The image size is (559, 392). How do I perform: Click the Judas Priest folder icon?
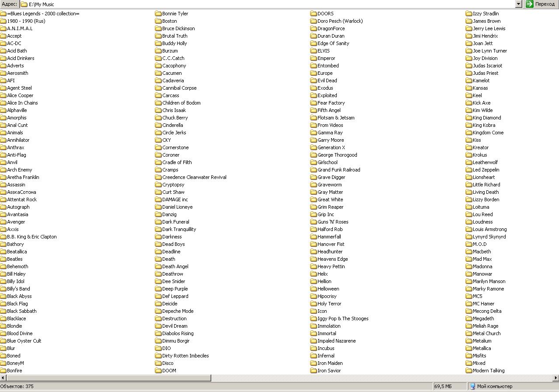(469, 73)
